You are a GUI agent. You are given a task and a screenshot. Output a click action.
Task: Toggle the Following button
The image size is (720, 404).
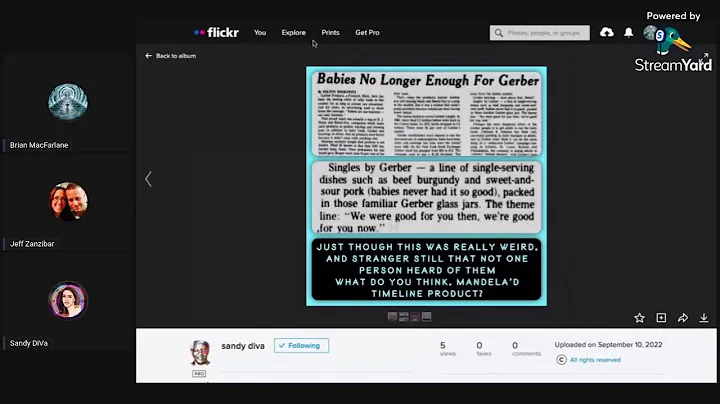[x=301, y=345]
